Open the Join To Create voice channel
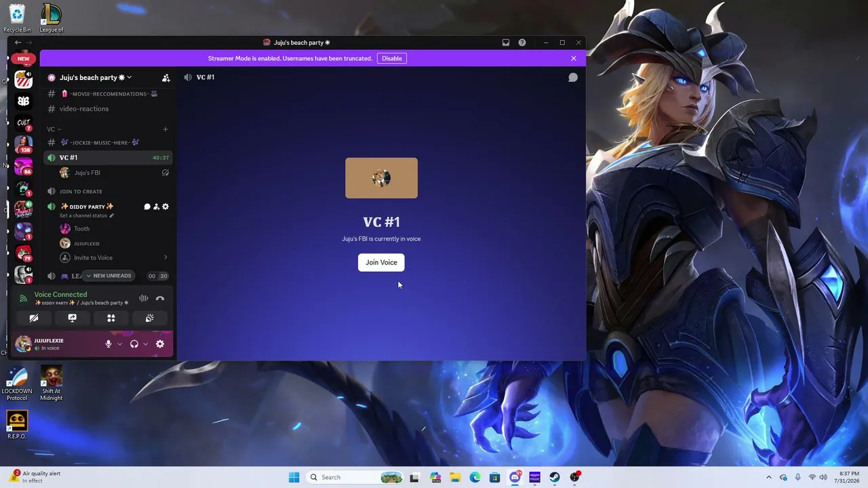868x488 pixels. (108, 191)
